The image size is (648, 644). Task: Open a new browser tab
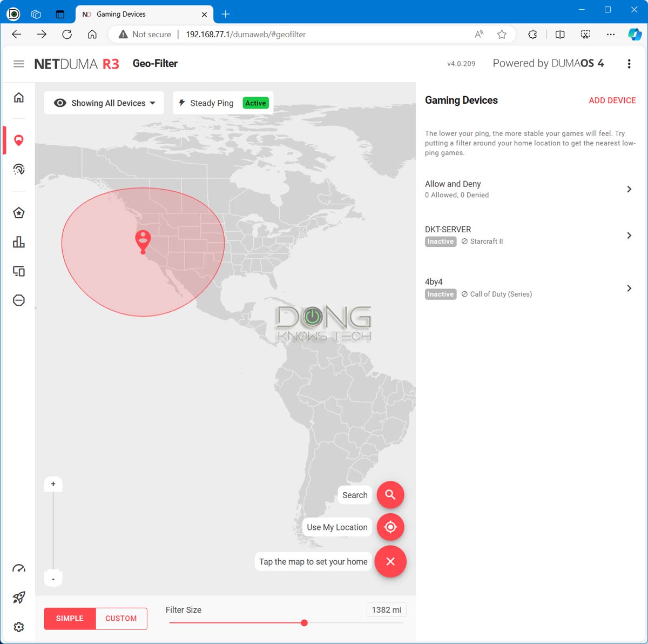[226, 14]
